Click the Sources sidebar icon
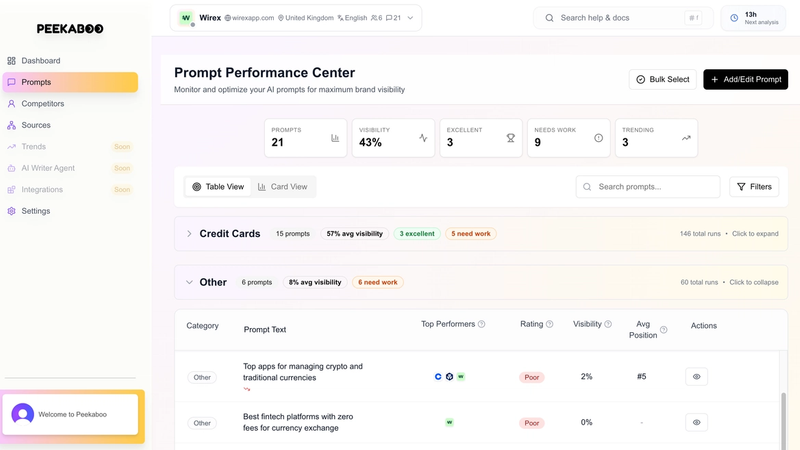Image resolution: width=800 pixels, height=450 pixels. 11,125
